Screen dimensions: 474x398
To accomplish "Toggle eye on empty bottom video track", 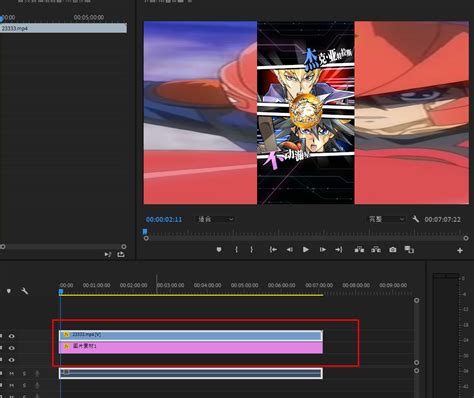I will tap(12, 360).
